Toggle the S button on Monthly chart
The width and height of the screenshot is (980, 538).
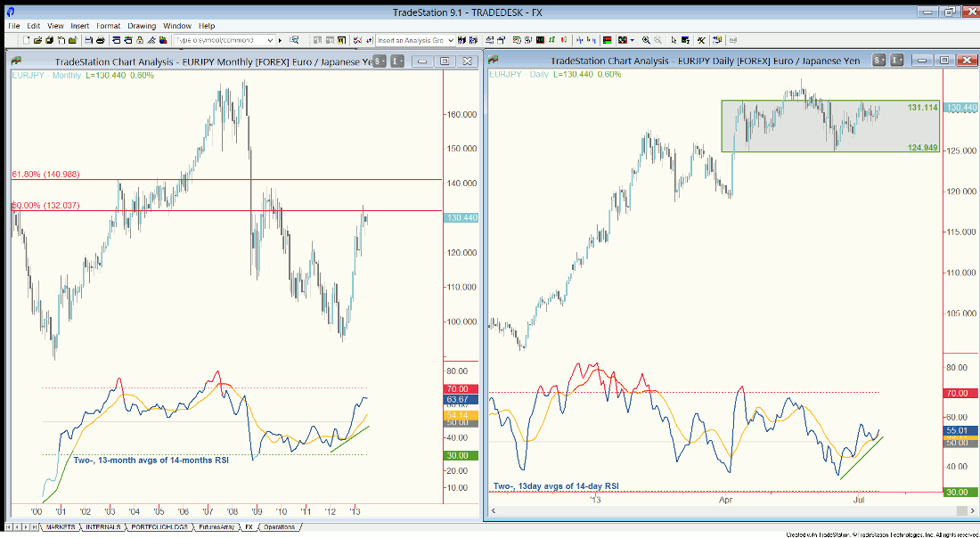tap(380, 61)
